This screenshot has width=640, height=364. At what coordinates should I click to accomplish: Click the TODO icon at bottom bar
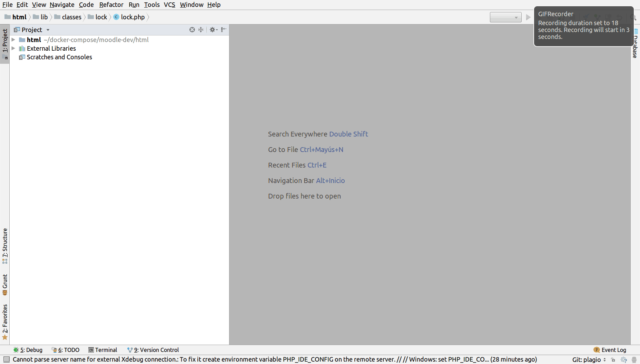pos(54,350)
